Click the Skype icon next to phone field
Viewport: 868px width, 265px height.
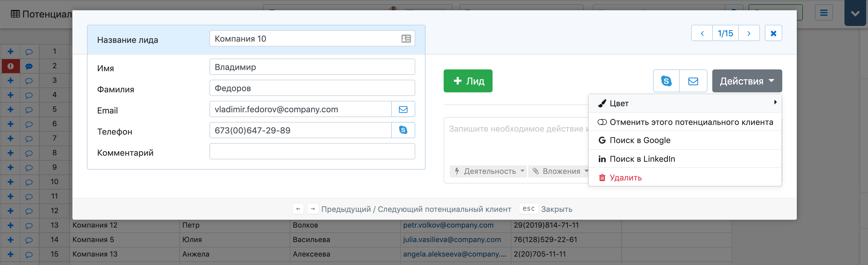point(403,130)
